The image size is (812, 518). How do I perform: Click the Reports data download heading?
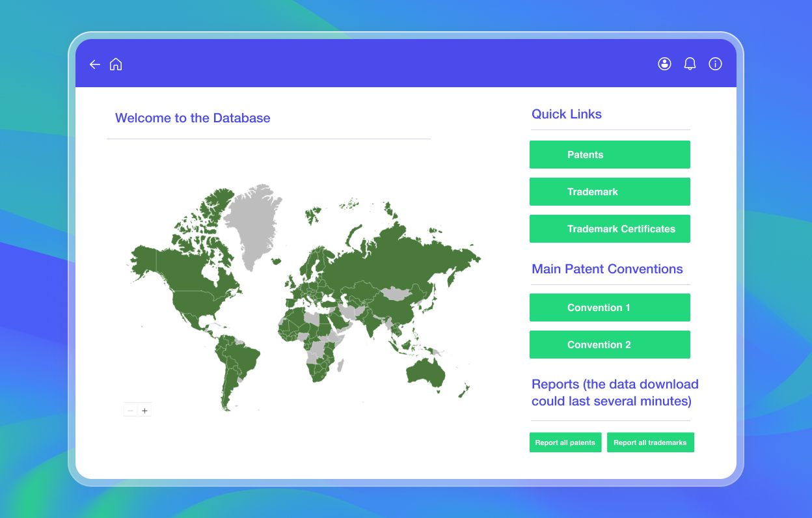pyautogui.click(x=615, y=392)
